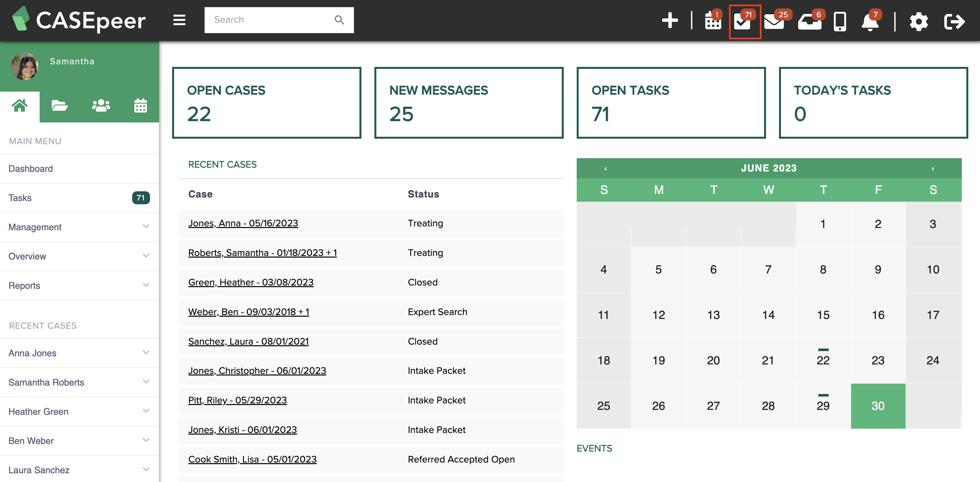
Task: Open case Roberts, Samantha - 01/18/2023 + 1
Action: coord(262,253)
